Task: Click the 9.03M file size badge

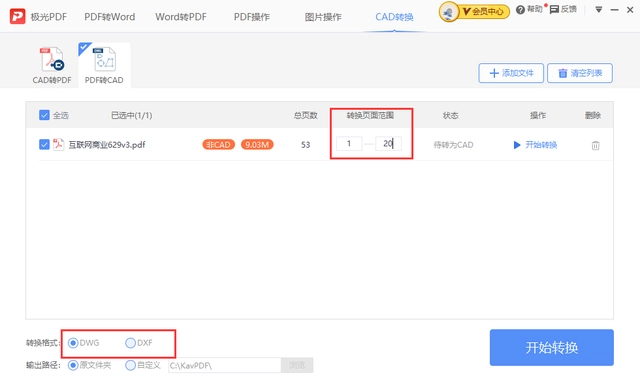Action: [257, 145]
